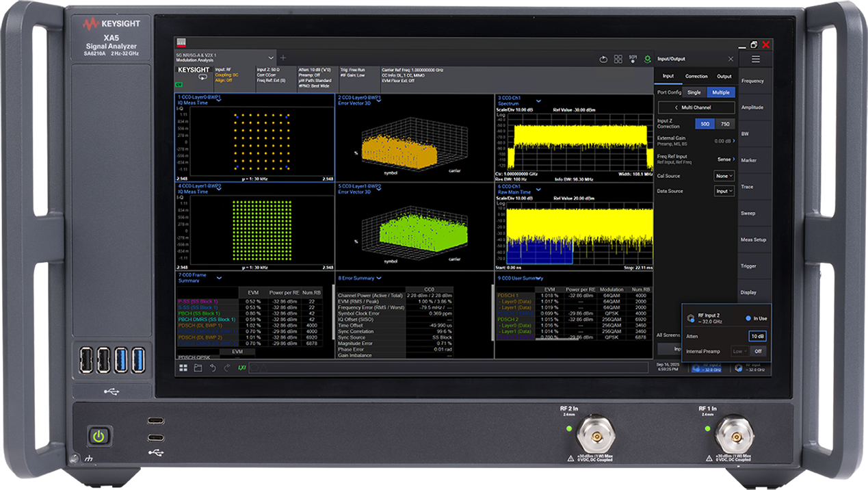Expand External Gain settings arrow
The image size is (868, 490).
733,140
